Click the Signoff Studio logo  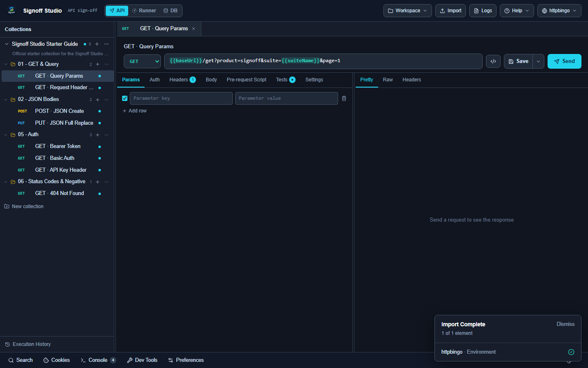point(11,11)
